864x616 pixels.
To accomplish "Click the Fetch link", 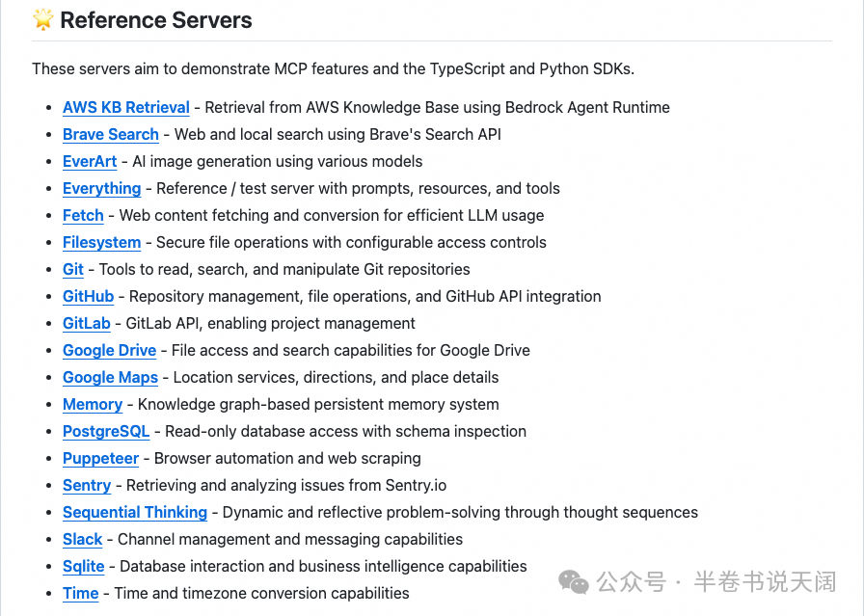I will coord(83,216).
